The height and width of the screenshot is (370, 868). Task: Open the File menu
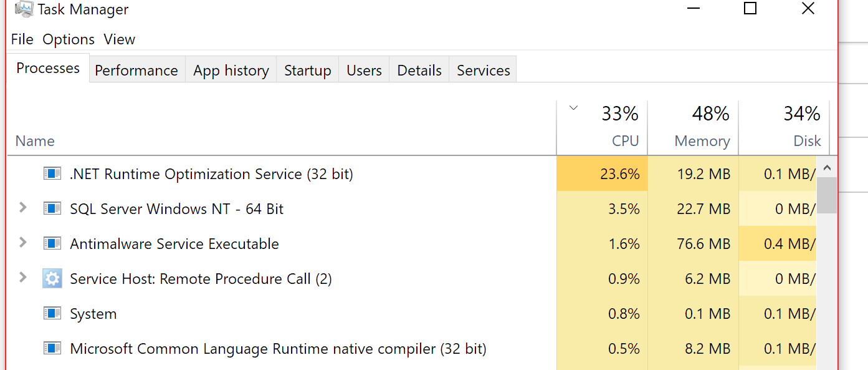coord(22,39)
